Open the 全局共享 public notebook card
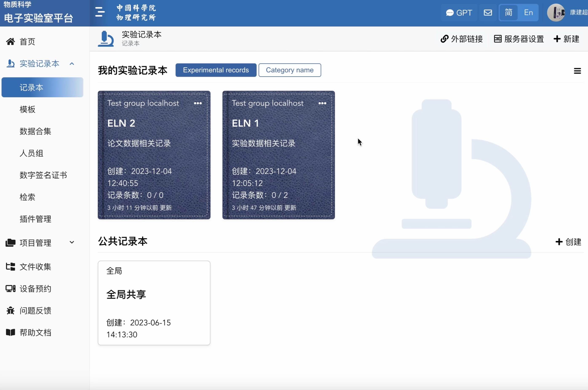 [x=154, y=303]
